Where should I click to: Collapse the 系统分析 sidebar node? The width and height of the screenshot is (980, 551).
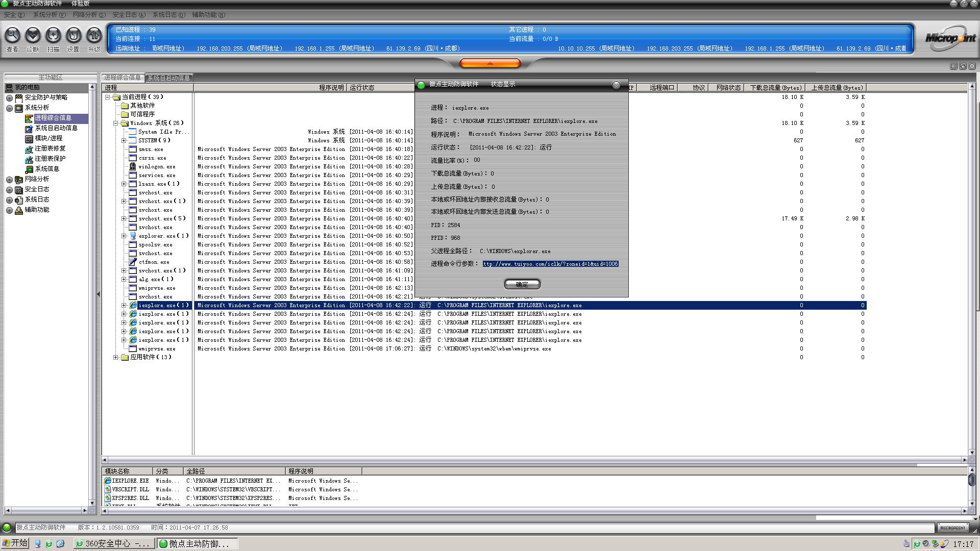point(9,108)
